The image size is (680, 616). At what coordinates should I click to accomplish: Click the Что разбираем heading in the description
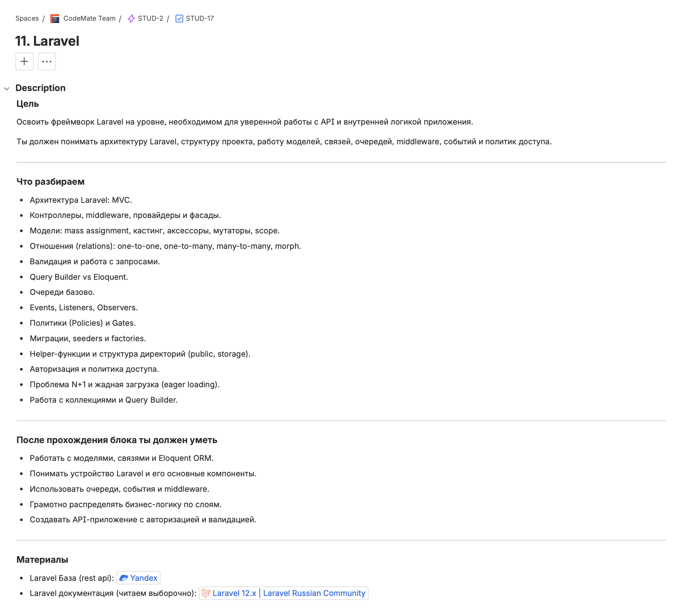[x=51, y=181]
